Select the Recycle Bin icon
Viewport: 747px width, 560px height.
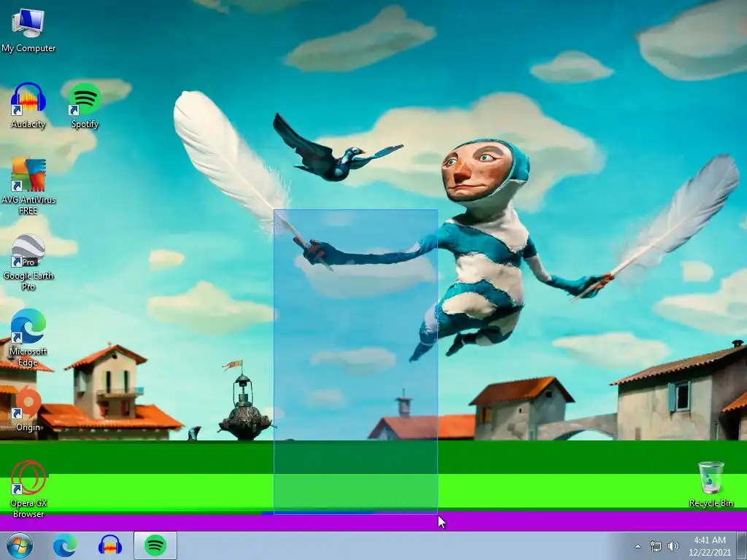[x=711, y=484]
